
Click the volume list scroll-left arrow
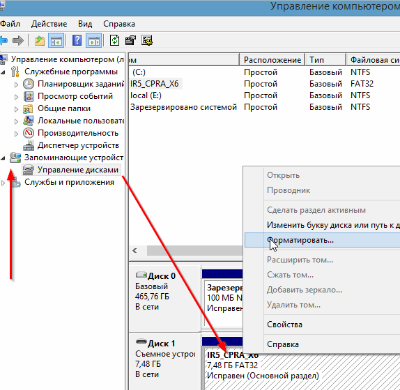tap(135, 251)
